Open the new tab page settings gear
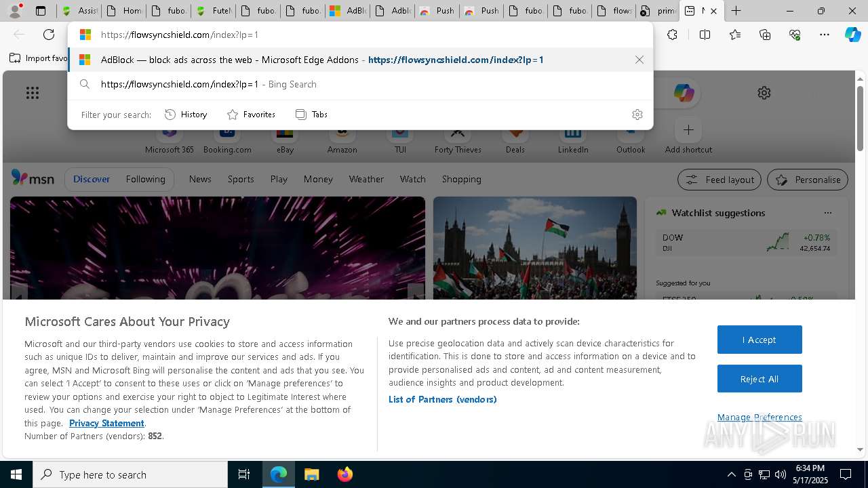The width and height of the screenshot is (868, 488). click(x=764, y=93)
